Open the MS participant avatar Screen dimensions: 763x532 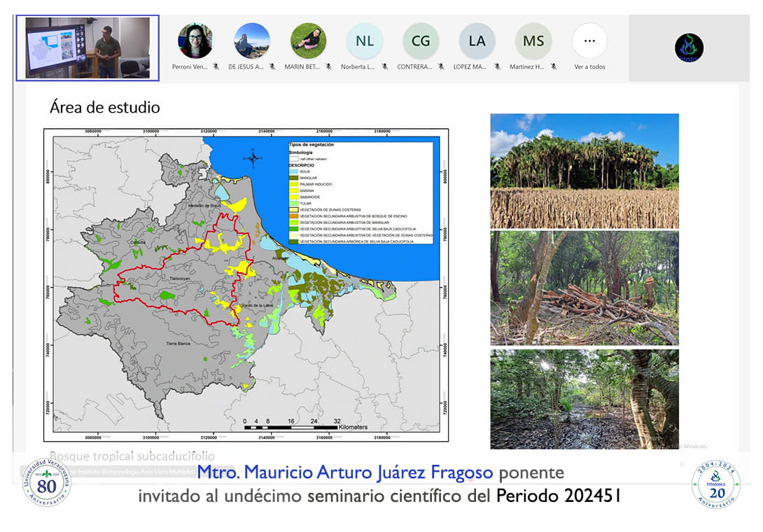tap(533, 41)
